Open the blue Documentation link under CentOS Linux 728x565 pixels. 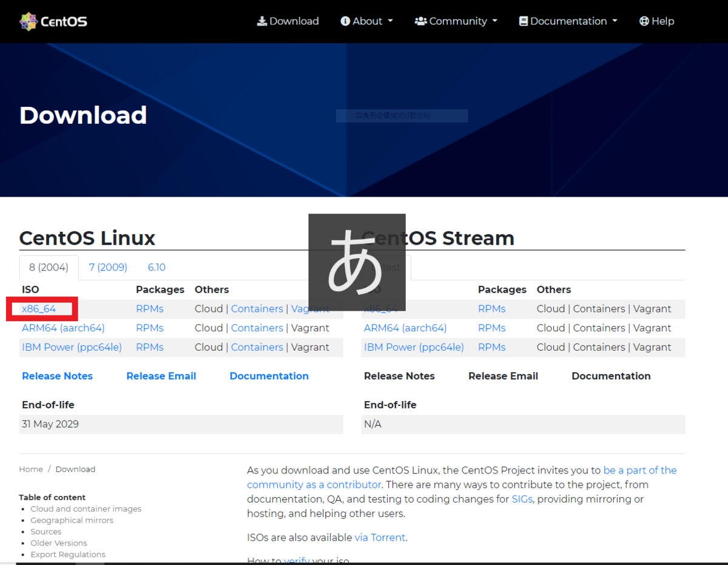(x=269, y=376)
